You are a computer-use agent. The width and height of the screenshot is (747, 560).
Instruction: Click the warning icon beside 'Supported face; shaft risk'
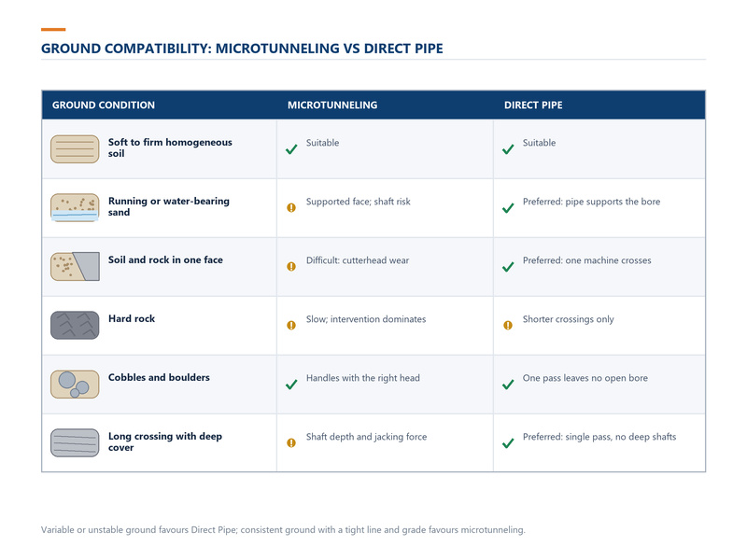[291, 207]
